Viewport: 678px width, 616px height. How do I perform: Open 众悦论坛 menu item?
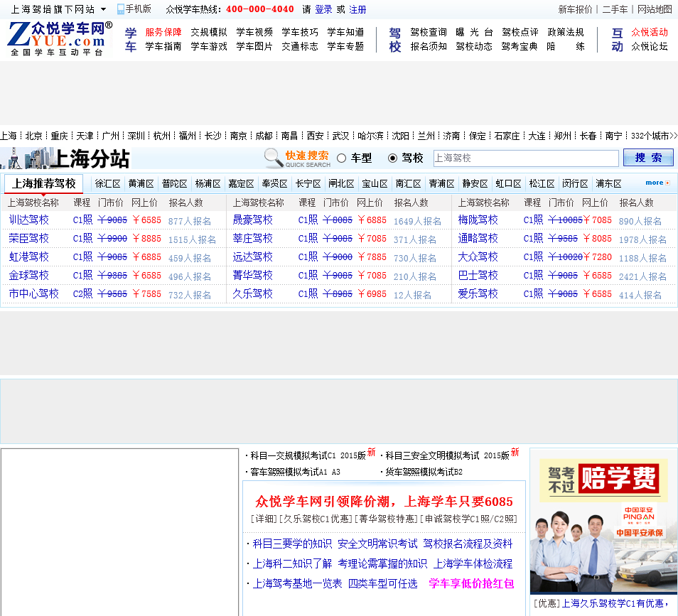(x=650, y=46)
